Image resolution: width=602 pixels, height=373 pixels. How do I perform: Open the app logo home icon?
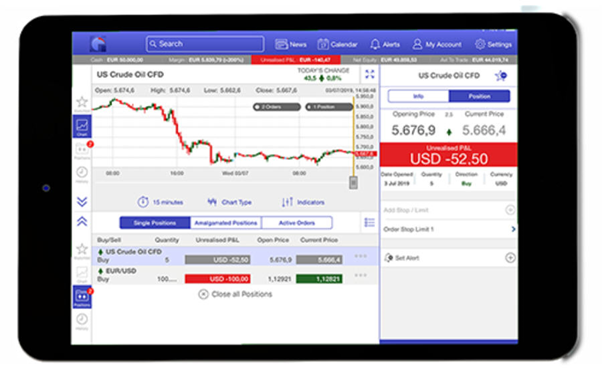pyautogui.click(x=98, y=44)
